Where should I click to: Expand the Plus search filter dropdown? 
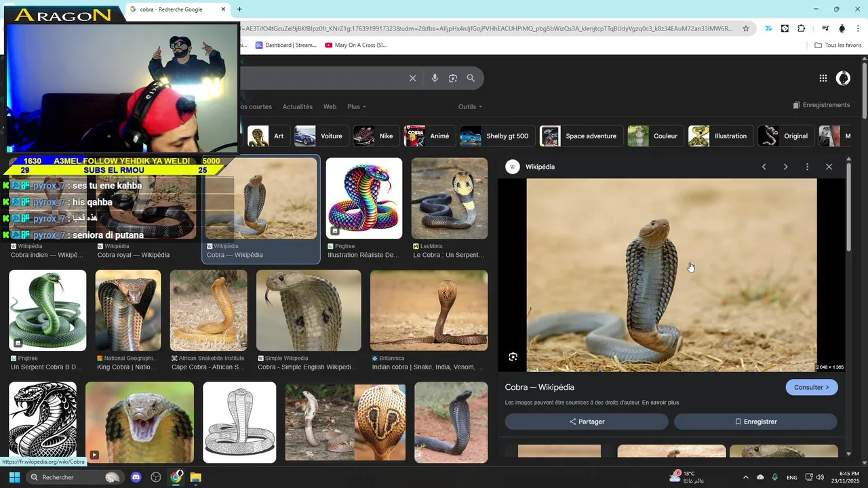(x=357, y=106)
